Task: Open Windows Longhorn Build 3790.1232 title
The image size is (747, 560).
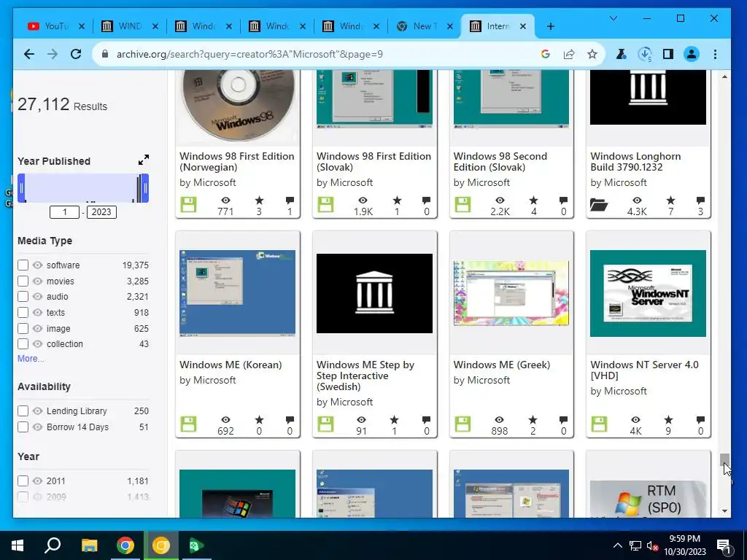Action: 635,161
